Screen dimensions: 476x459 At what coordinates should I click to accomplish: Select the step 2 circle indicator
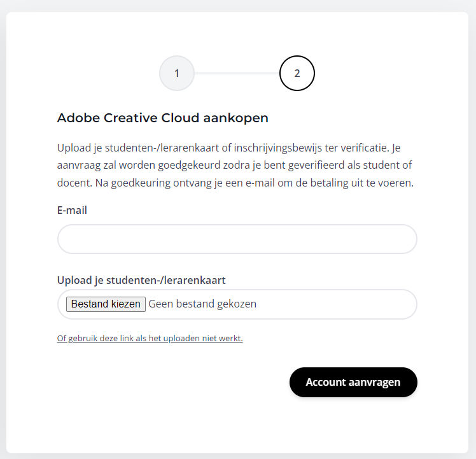click(x=297, y=73)
